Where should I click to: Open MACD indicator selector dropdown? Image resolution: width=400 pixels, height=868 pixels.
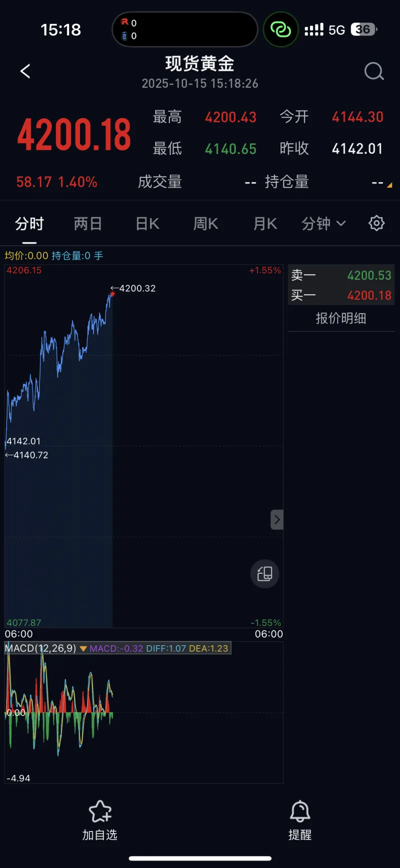point(83,649)
